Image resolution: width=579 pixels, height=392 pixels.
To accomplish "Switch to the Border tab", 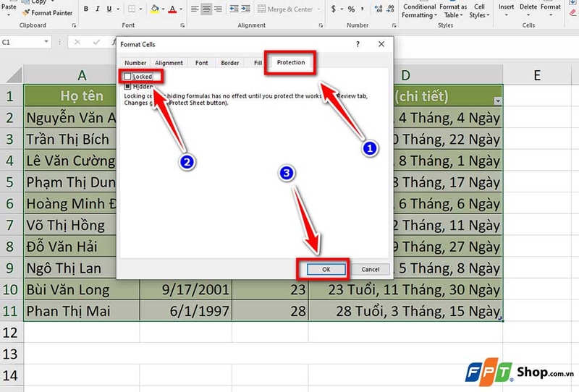I will [230, 63].
